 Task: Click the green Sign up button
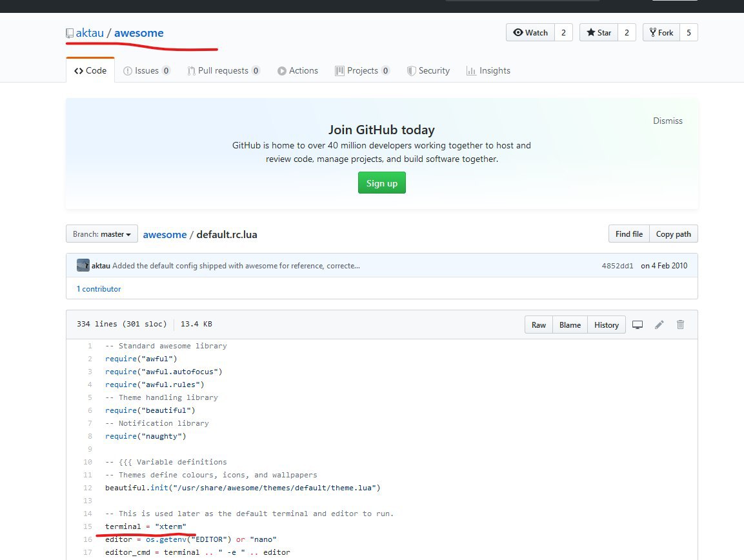click(382, 183)
